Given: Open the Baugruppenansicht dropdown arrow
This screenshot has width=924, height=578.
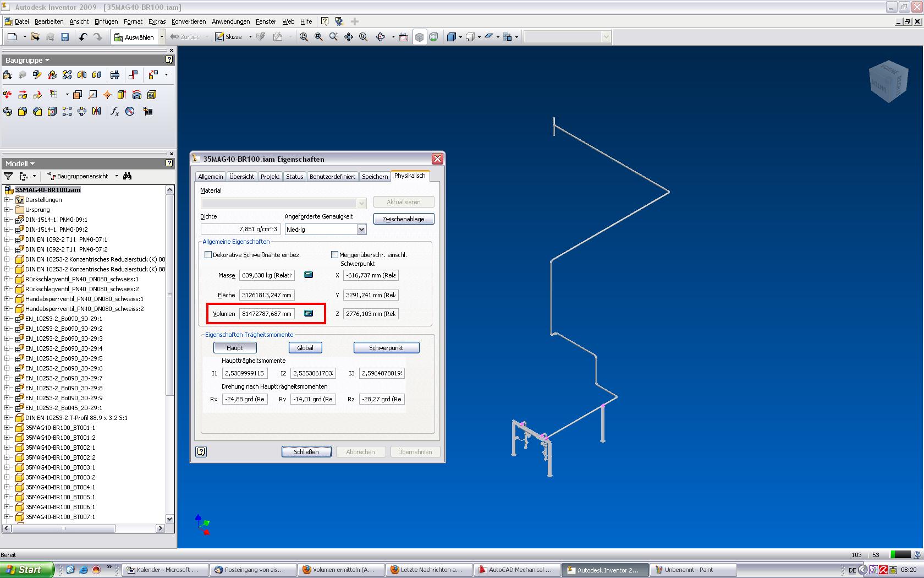Looking at the screenshot, I should tap(117, 176).
